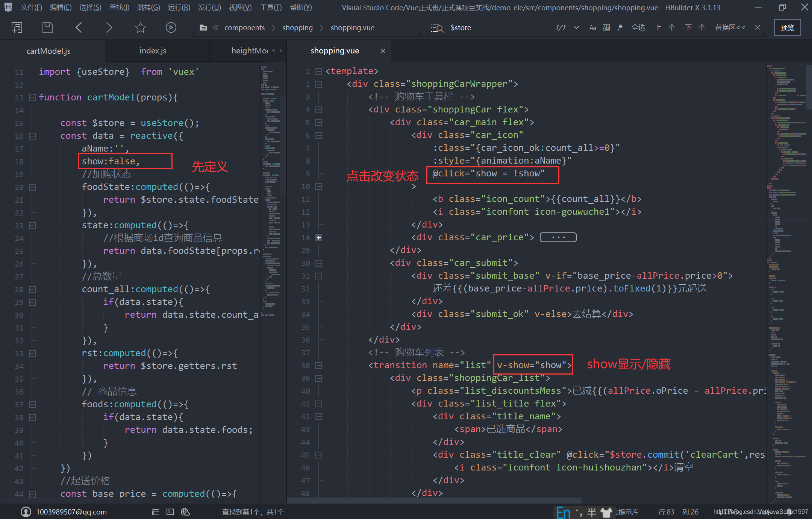812x519 pixels.
Task: Click the shopping breadcrumb folder link
Action: click(297, 27)
